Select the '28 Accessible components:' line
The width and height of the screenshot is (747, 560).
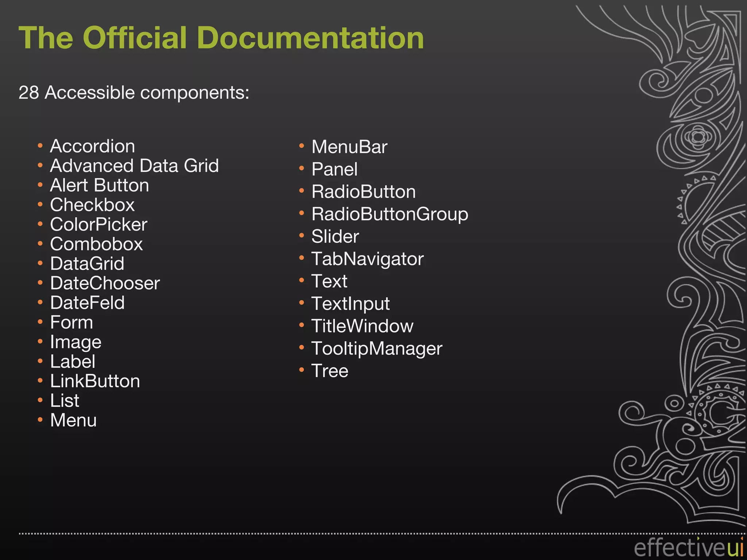click(x=134, y=92)
